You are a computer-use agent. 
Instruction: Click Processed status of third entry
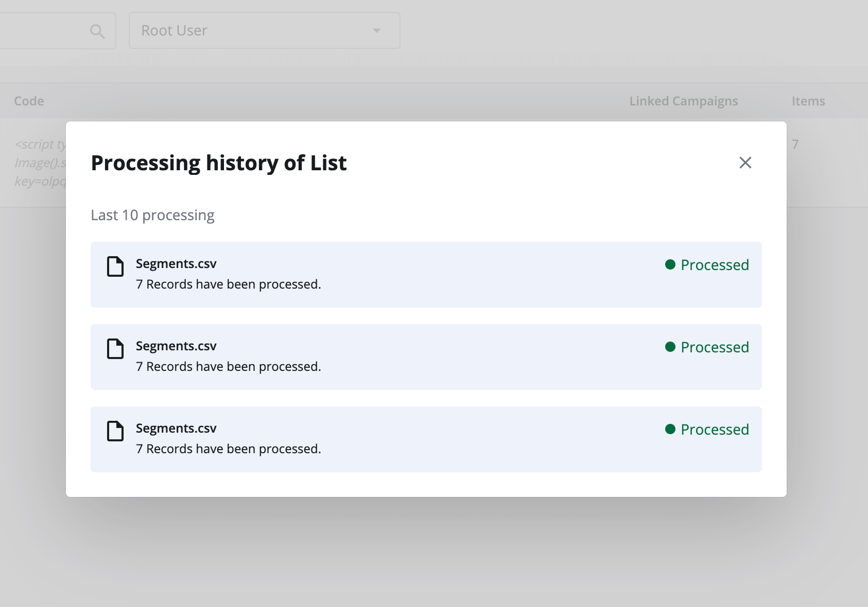point(707,430)
